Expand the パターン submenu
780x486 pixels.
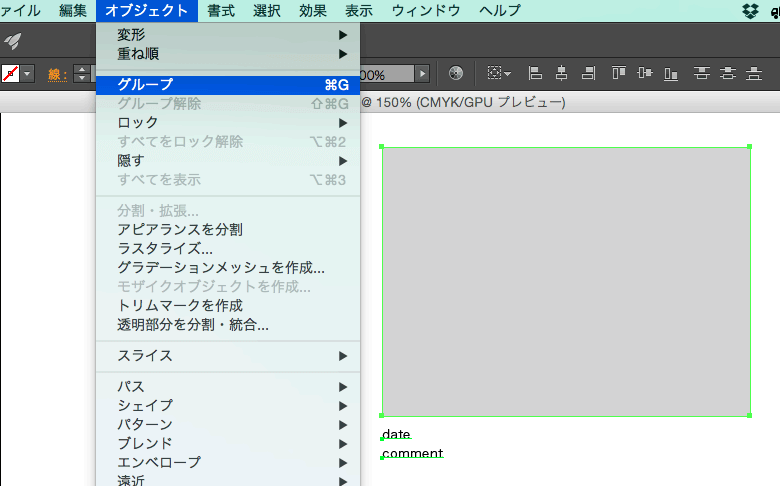click(x=228, y=424)
